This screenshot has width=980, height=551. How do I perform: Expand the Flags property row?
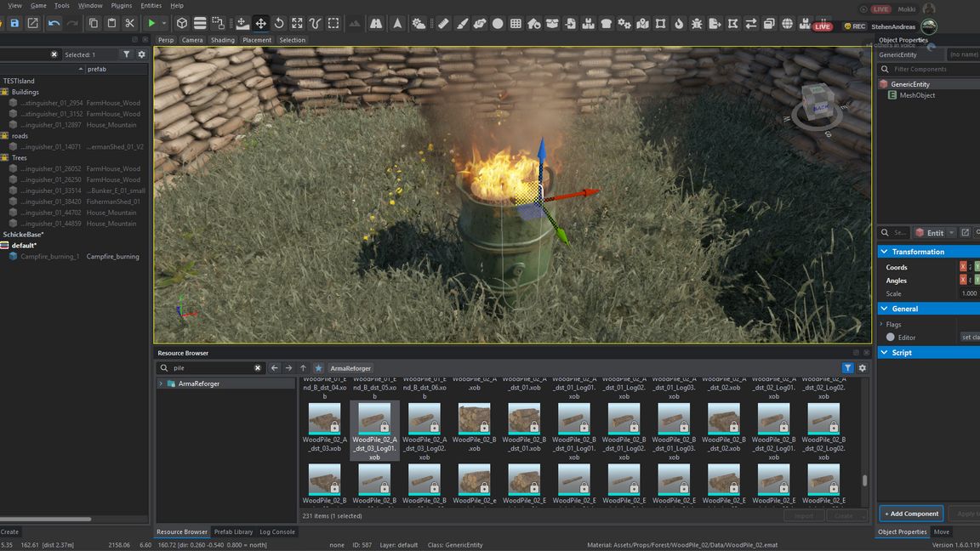coord(881,324)
